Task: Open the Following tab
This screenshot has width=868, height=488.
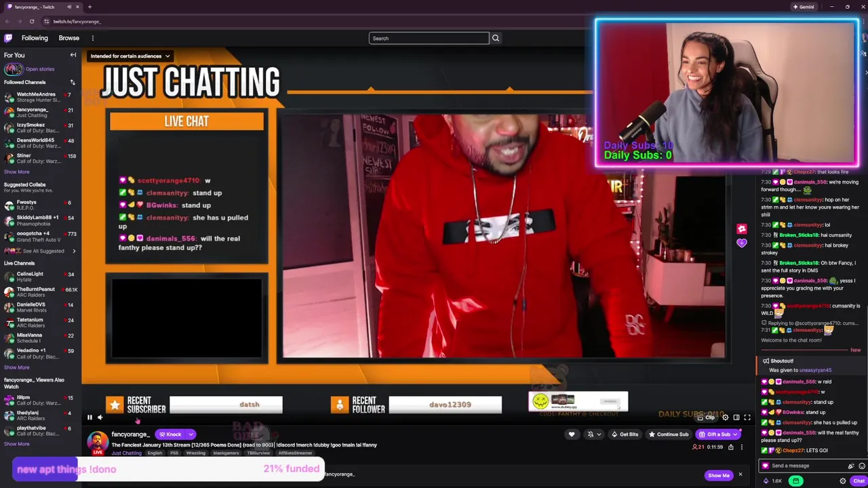Action: 35,38
